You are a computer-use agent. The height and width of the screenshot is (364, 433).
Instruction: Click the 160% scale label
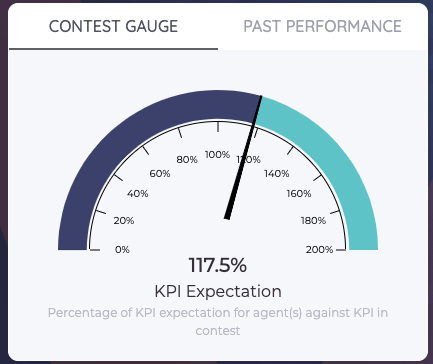(x=299, y=193)
